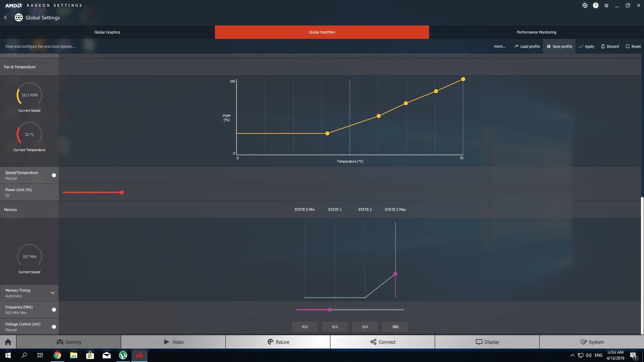644x362 pixels.
Task: Switch to Performance Monitoring tab
Action: [536, 32]
